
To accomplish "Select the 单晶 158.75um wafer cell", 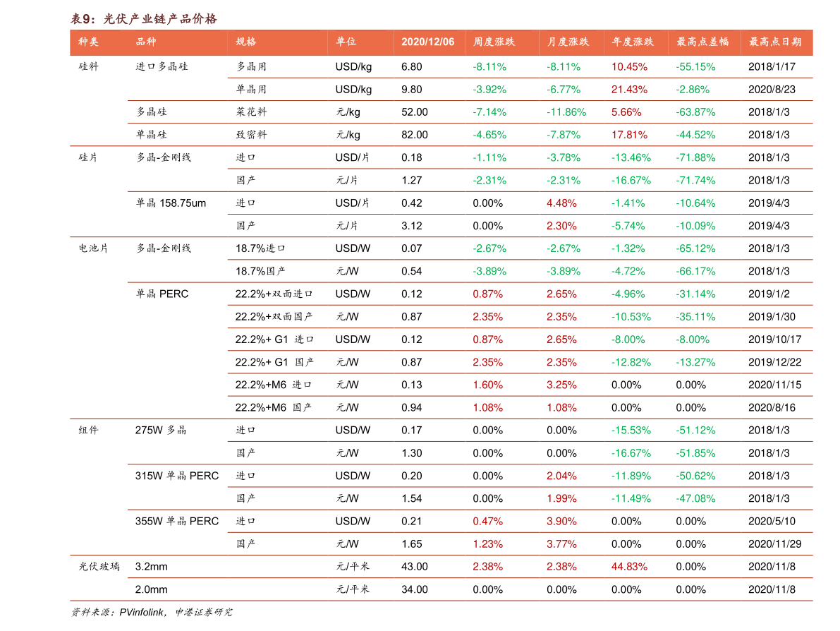I will 171,203.
